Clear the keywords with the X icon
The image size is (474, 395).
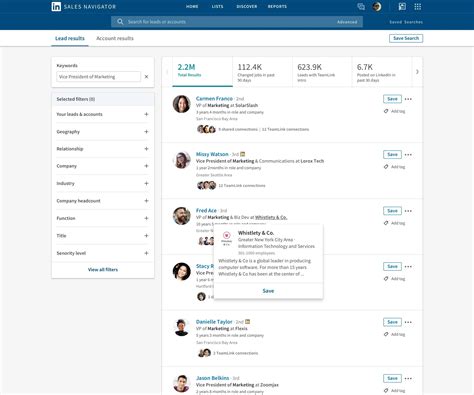tap(146, 77)
